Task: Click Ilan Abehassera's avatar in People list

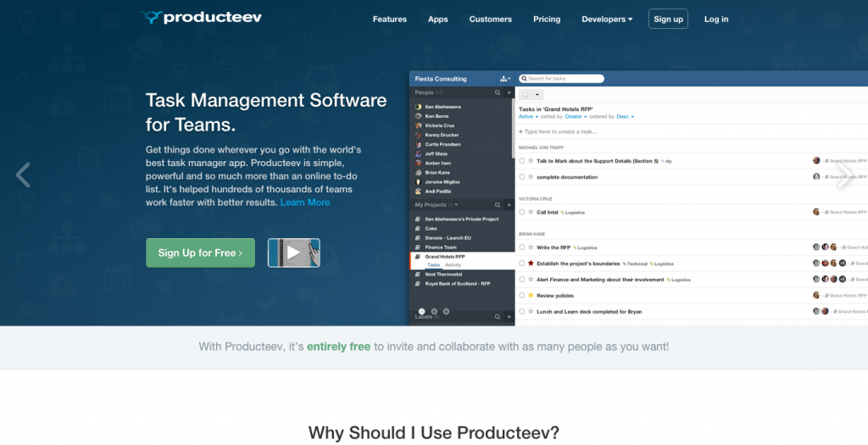Action: (x=419, y=107)
